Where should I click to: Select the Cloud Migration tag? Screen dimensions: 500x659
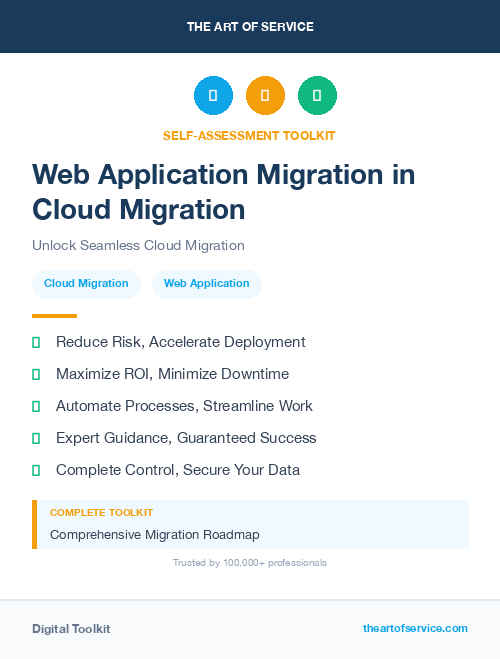point(86,284)
